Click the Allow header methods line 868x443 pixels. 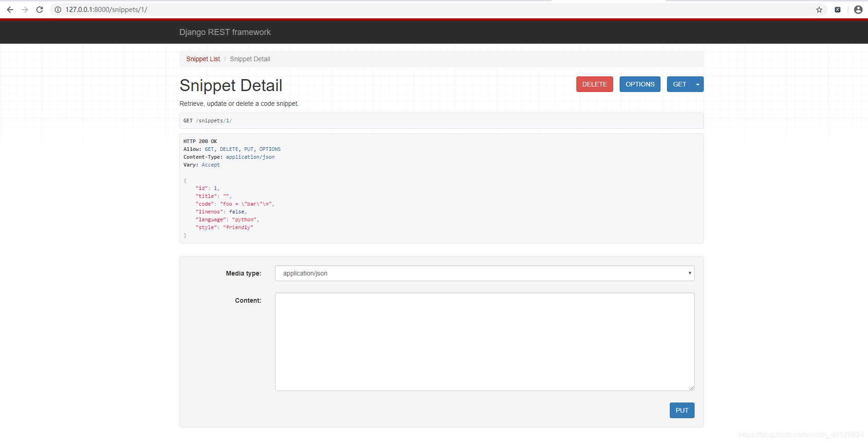click(x=232, y=149)
